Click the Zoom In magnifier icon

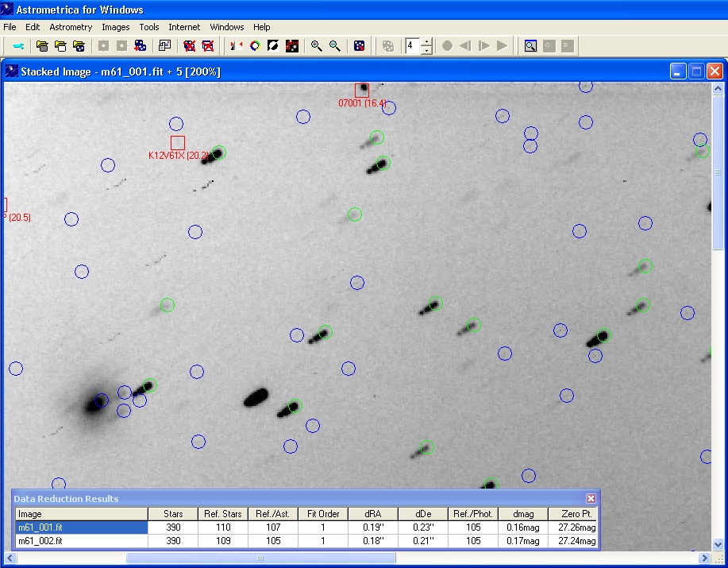click(316, 46)
